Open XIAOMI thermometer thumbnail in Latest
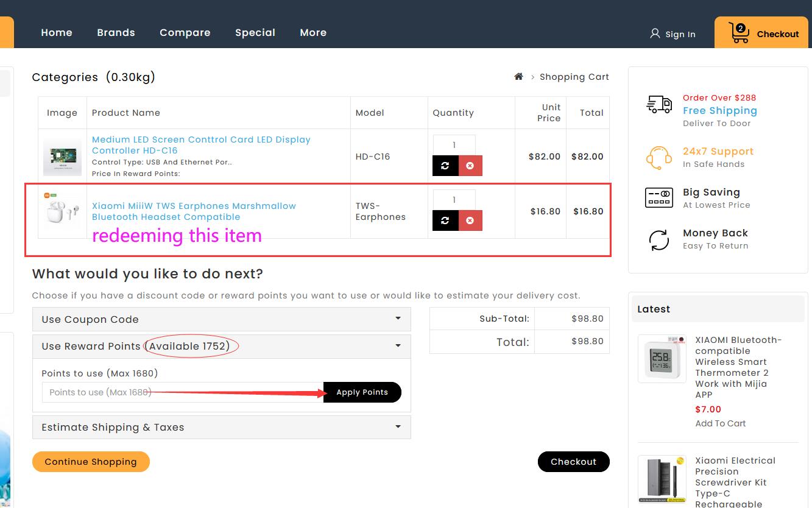This screenshot has width=812, height=508. coord(662,359)
